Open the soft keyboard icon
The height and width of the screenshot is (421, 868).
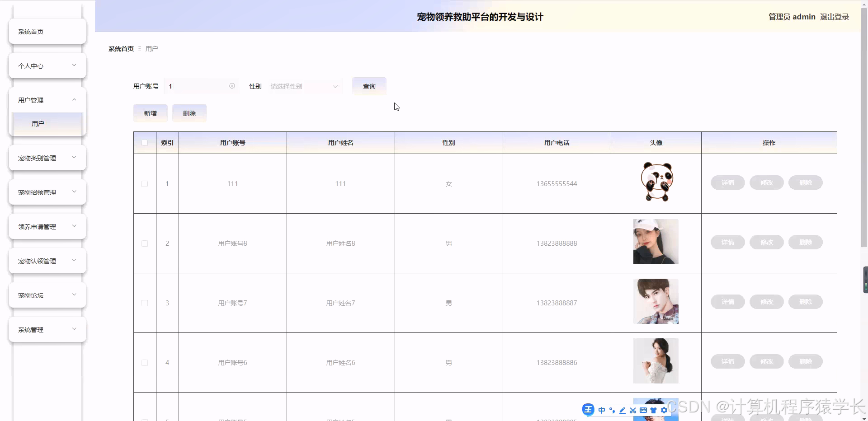[643, 410]
